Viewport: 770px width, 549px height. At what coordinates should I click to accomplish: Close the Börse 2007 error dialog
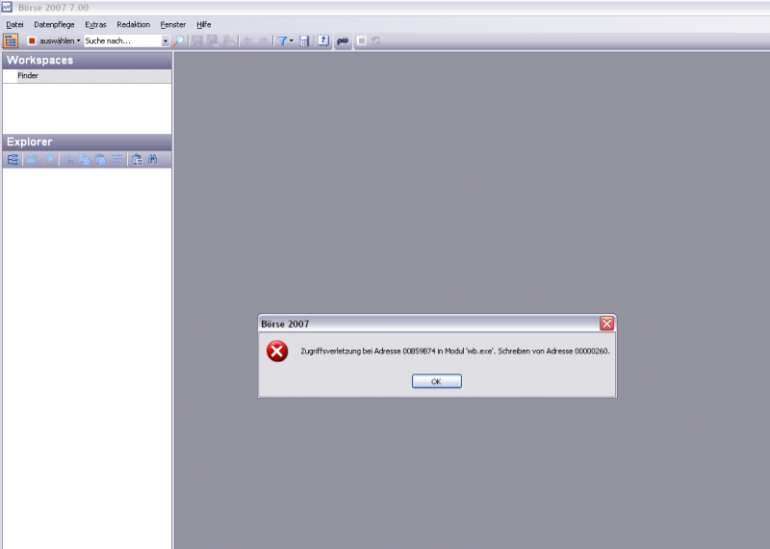click(x=607, y=323)
